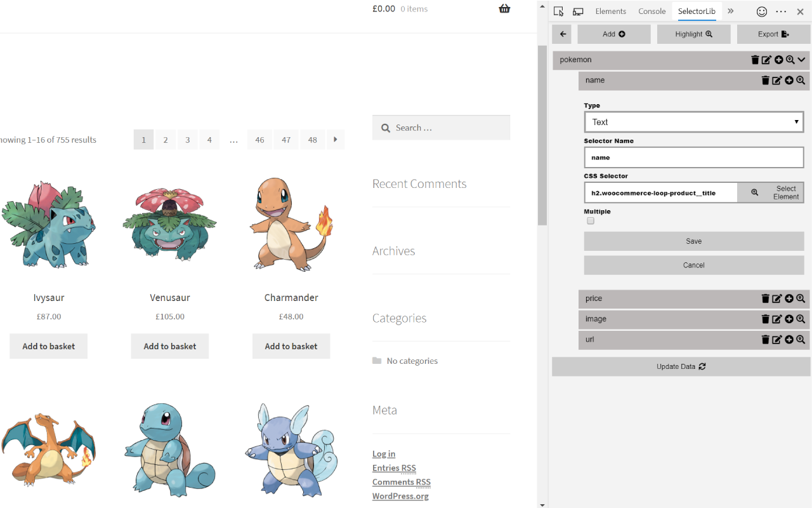Open the devtools feedback smiley icon

coord(762,11)
